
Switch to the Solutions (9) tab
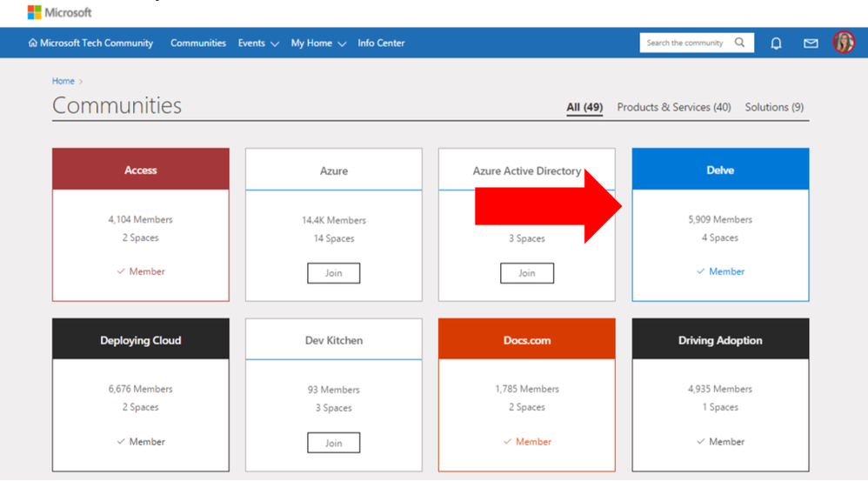774,107
